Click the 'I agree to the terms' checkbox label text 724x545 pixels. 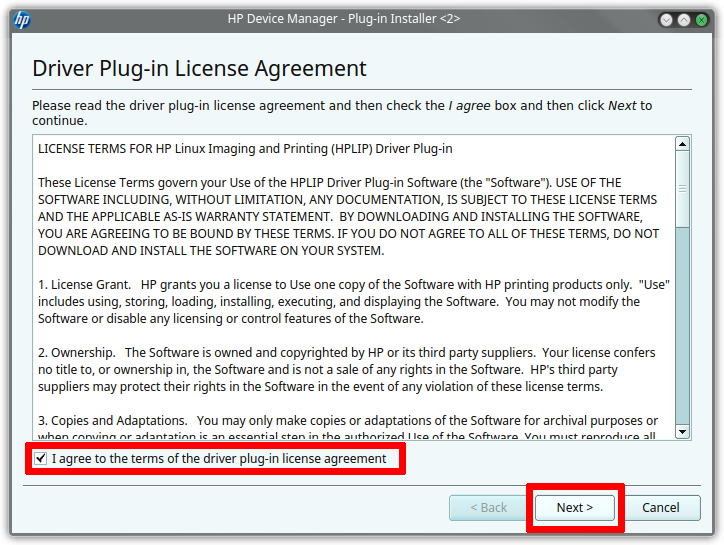tap(219, 458)
